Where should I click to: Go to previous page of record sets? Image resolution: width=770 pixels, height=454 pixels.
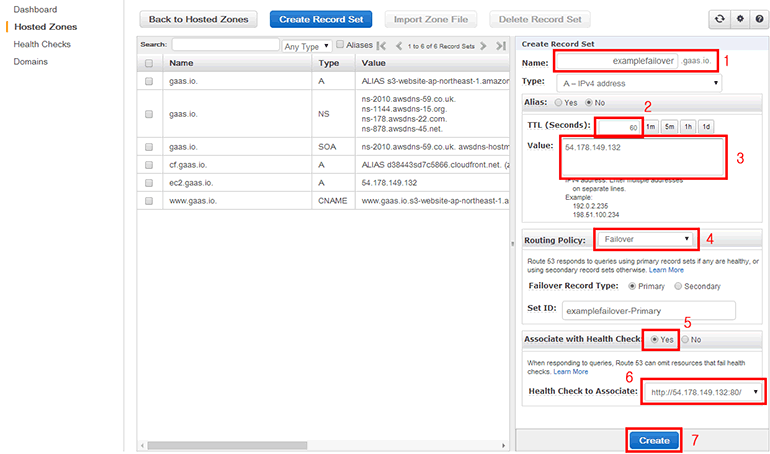tap(397, 46)
